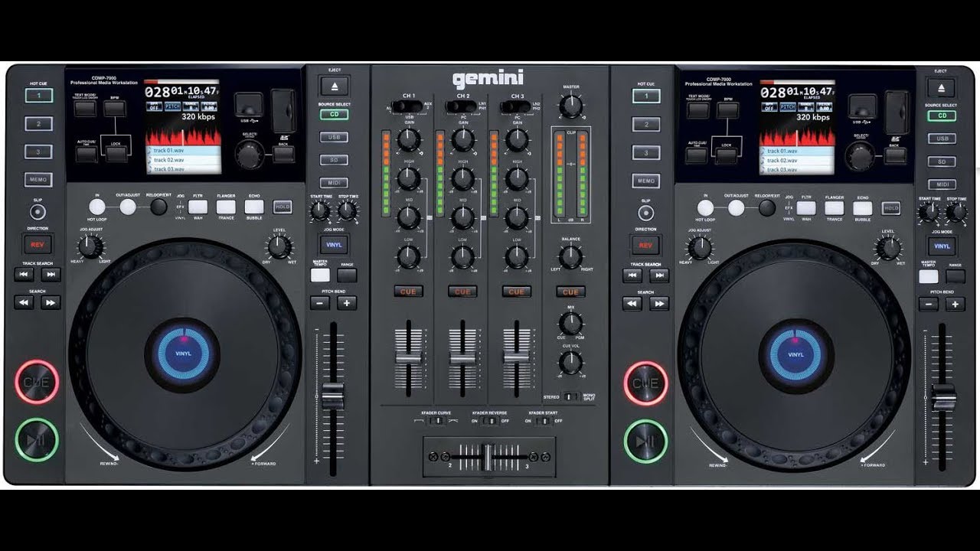Select track 02.wav on left deck display
The width and height of the screenshot is (980, 551).
(183, 160)
